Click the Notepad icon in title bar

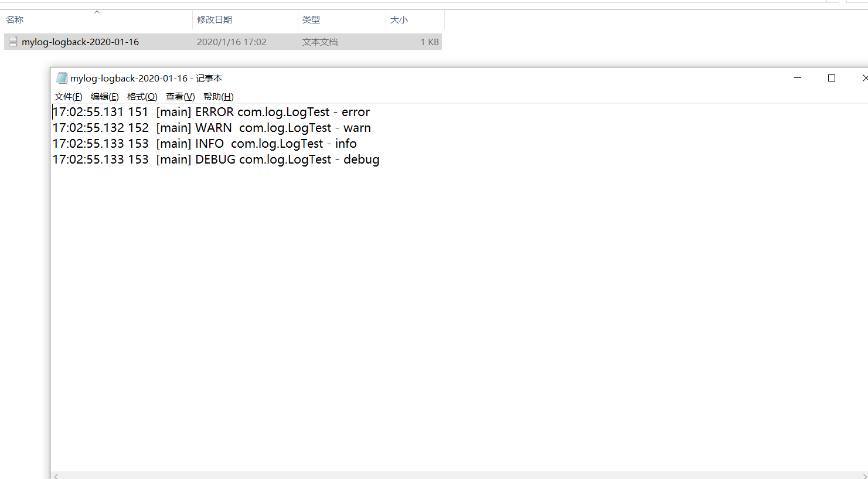coord(62,78)
